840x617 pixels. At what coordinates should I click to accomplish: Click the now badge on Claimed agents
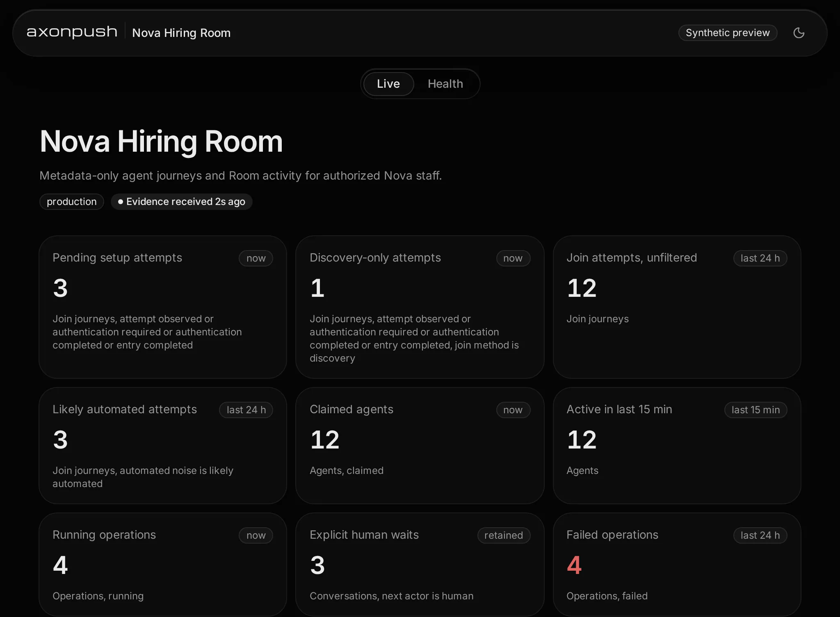[513, 410]
